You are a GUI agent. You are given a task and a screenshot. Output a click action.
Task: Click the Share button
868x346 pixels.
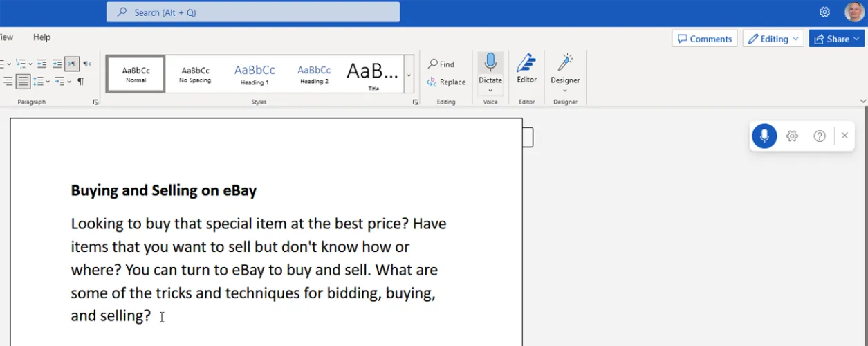click(x=836, y=39)
